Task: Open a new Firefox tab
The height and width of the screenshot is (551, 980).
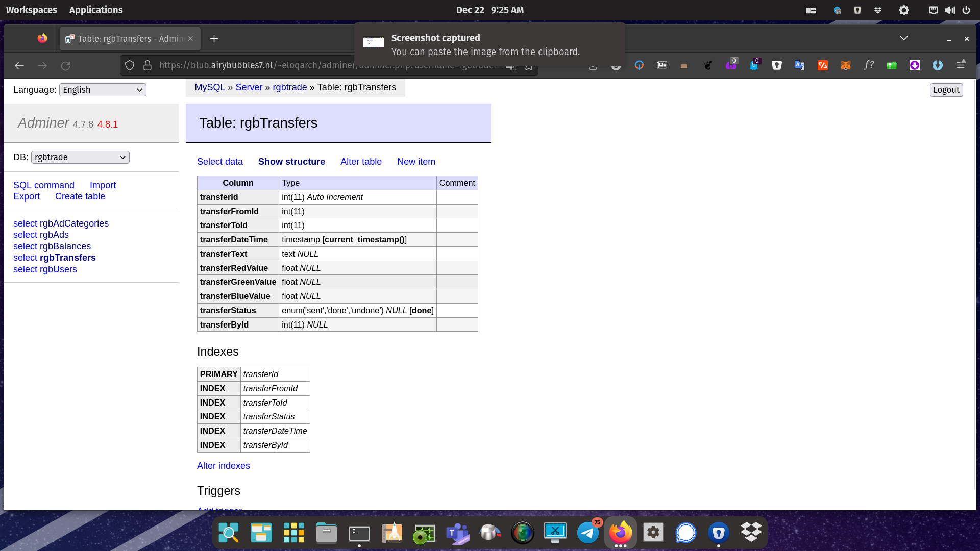Action: coord(214,39)
